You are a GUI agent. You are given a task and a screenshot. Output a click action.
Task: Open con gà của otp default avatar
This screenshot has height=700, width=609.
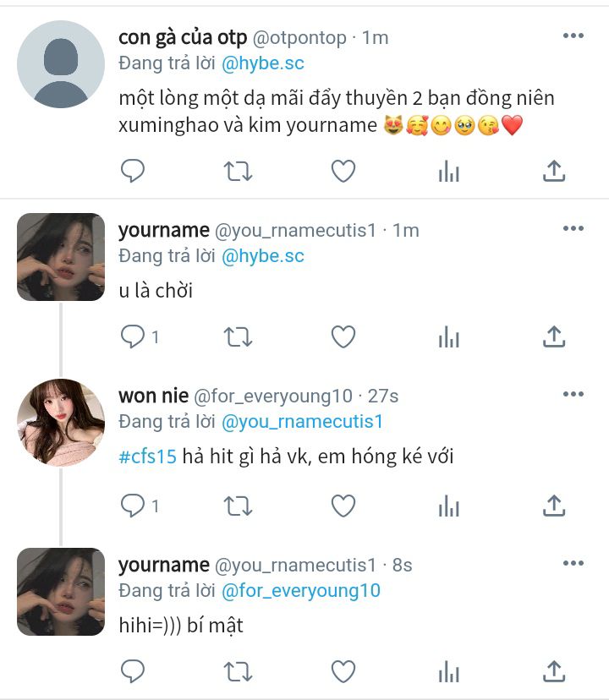[x=61, y=64]
